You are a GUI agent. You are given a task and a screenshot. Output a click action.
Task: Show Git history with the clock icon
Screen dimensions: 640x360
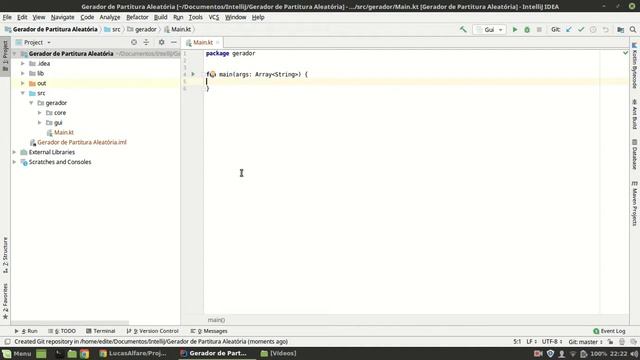(x=593, y=29)
